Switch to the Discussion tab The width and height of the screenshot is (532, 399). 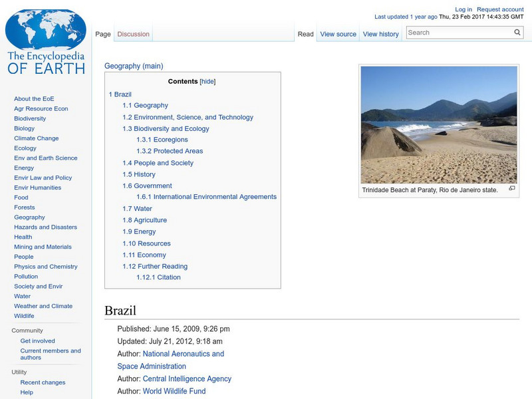tap(134, 34)
